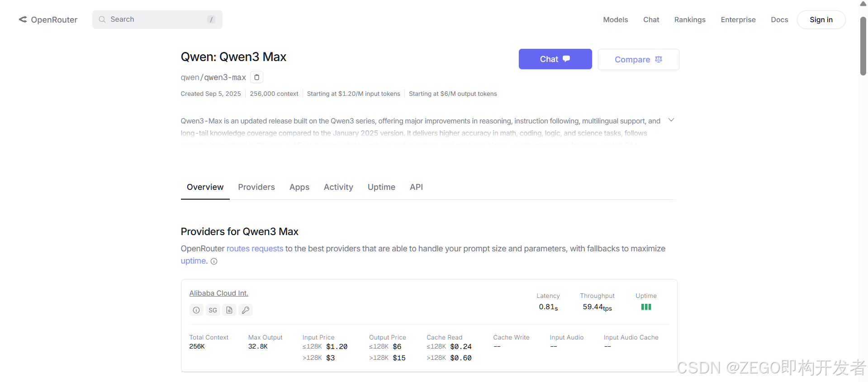This screenshot has width=868, height=382.
Task: Open the Activity tab
Action: (x=338, y=187)
